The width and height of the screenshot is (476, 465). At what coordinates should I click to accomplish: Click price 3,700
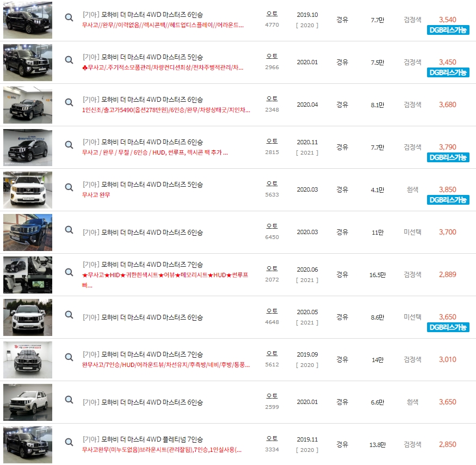point(448,232)
